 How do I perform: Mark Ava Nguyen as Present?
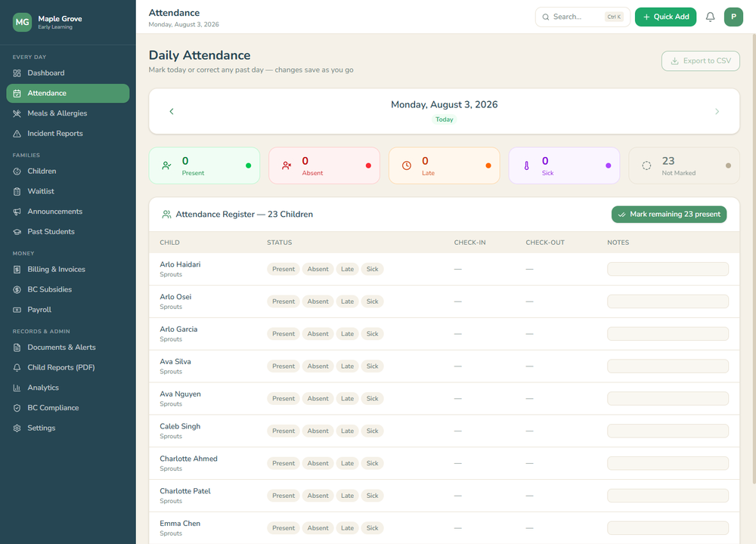coord(283,398)
